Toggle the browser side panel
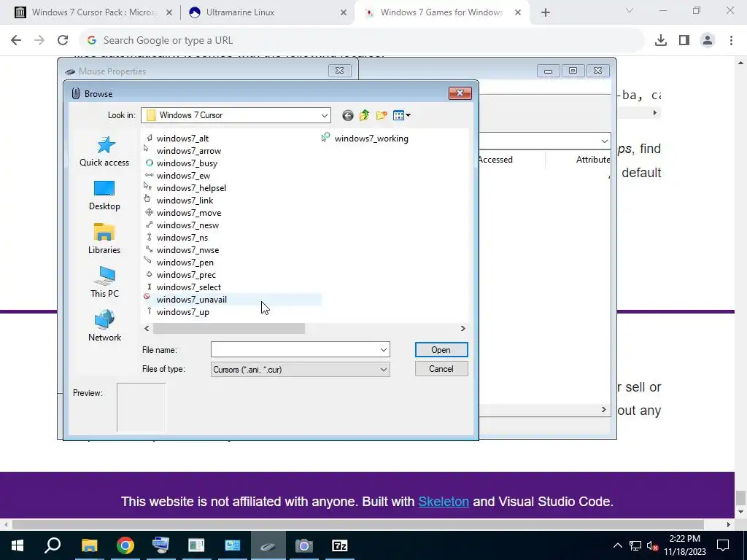The height and width of the screenshot is (560, 747). [684, 41]
